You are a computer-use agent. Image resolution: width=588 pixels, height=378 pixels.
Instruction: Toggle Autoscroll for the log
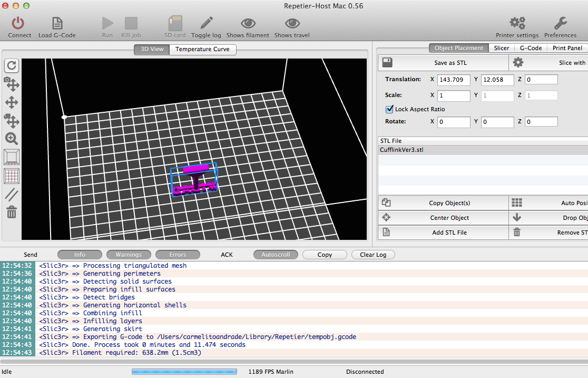pyautogui.click(x=276, y=255)
